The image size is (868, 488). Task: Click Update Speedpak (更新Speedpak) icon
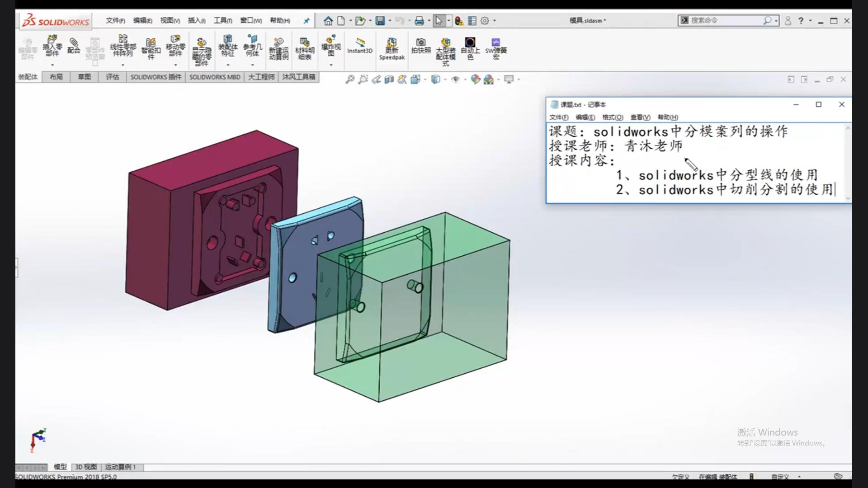pos(392,49)
